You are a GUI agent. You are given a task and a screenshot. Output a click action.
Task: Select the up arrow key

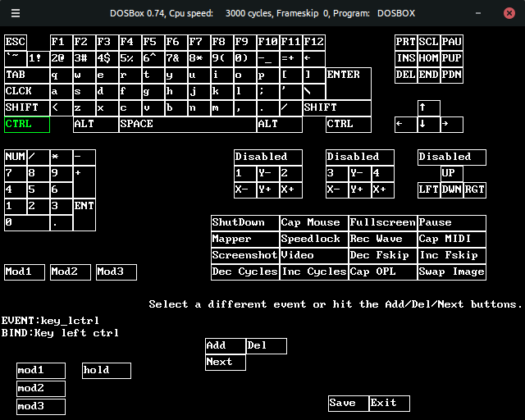(x=429, y=108)
